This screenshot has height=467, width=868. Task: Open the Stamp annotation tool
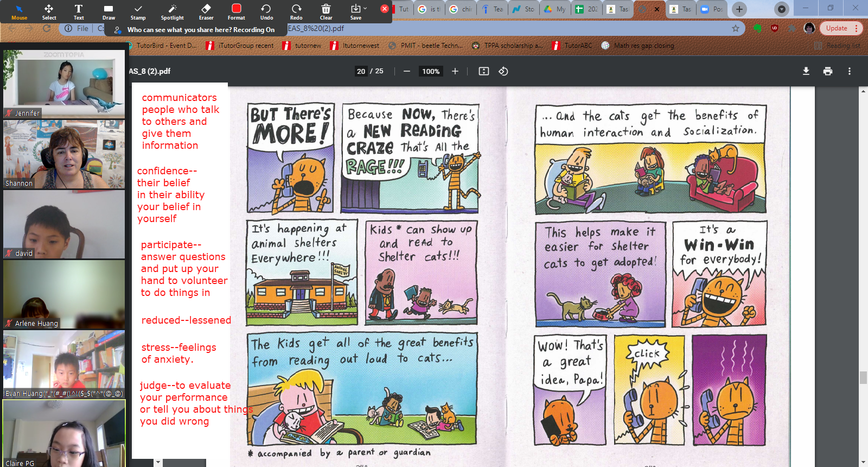(138, 11)
